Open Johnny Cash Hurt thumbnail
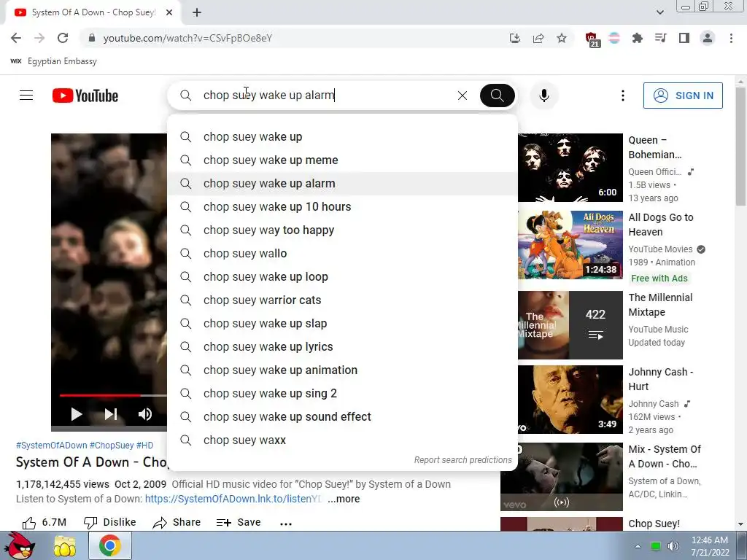Image resolution: width=747 pixels, height=560 pixels. [570, 400]
